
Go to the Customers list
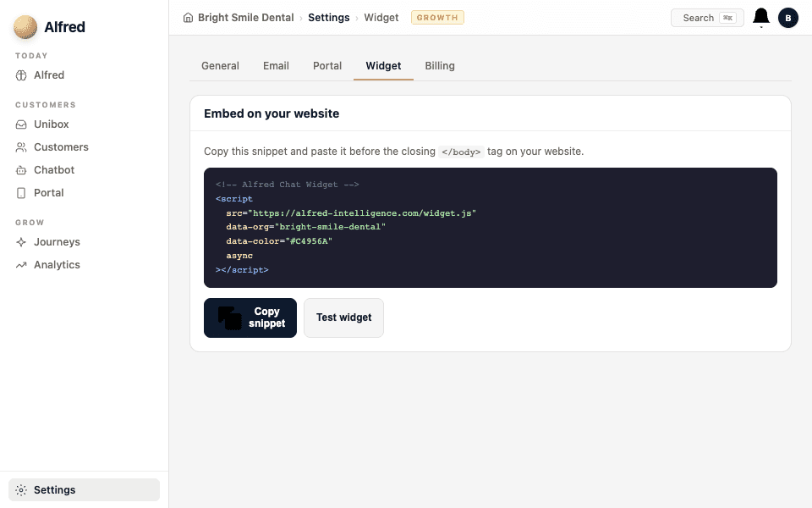[x=85, y=147]
